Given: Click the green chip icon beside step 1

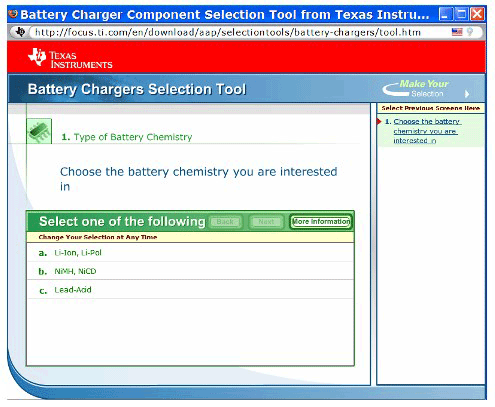Looking at the screenshot, I should tap(39, 131).
